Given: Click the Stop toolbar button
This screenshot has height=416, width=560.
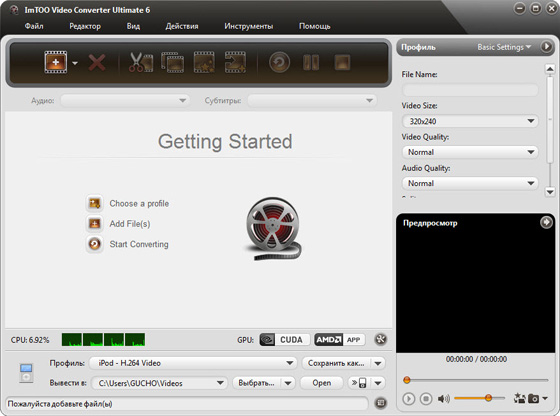Looking at the screenshot, I should click(342, 62).
